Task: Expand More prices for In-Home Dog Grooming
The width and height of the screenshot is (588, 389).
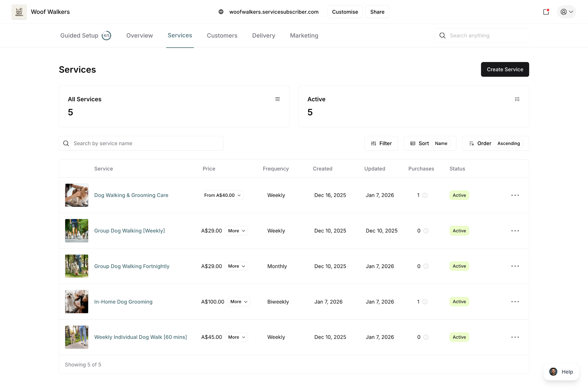Action: pos(239,301)
